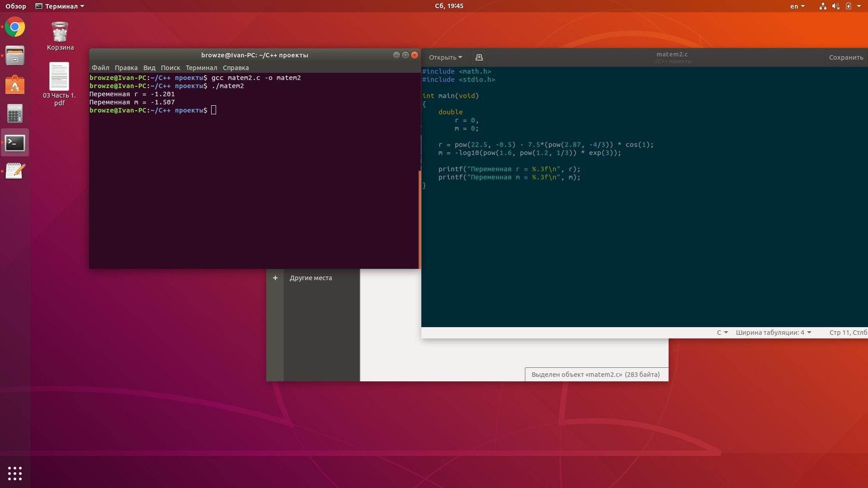Viewport: 868px width, 488px height.
Task: Open the Файл menu in terminal
Action: point(100,68)
